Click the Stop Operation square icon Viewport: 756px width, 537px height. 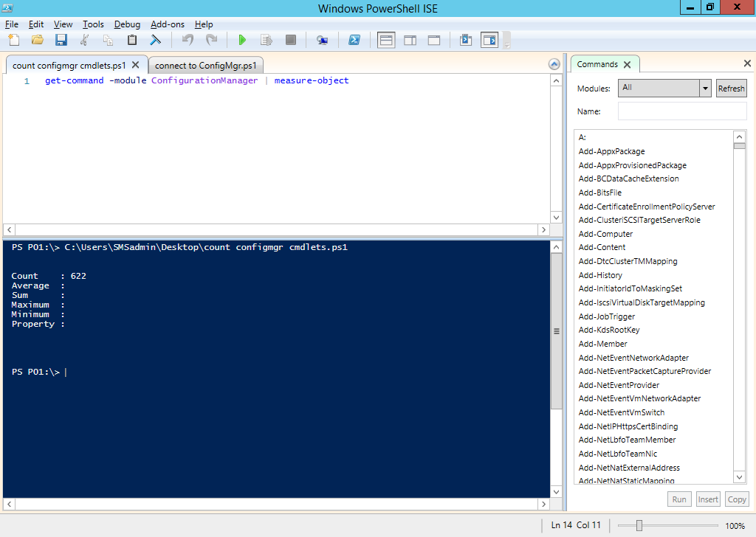pos(290,40)
